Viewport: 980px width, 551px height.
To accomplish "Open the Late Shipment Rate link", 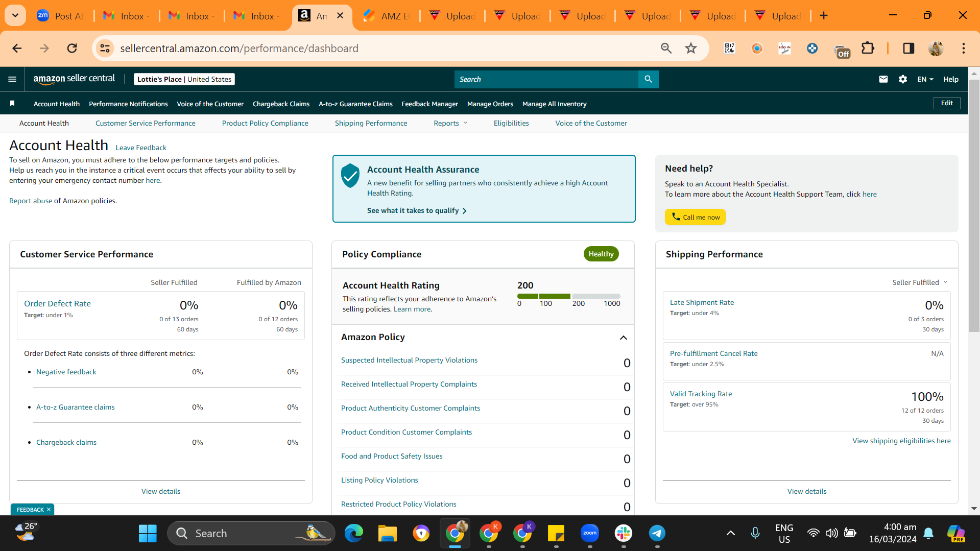I will click(702, 302).
